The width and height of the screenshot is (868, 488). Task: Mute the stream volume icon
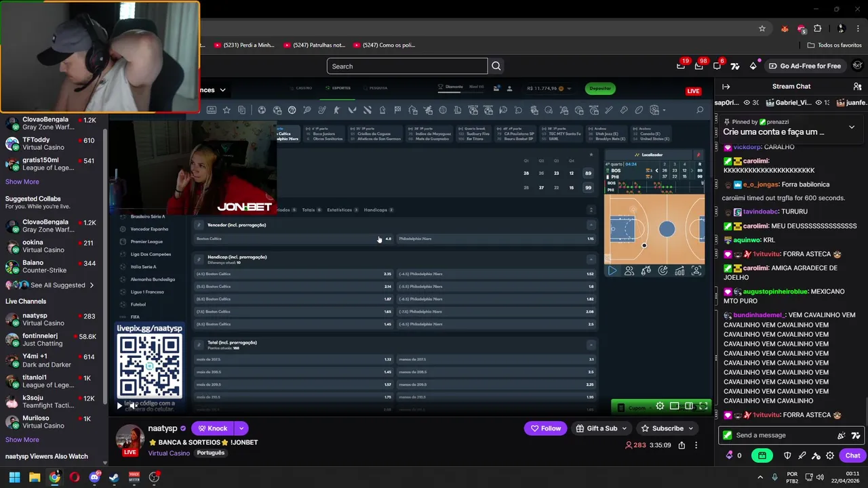(x=134, y=406)
